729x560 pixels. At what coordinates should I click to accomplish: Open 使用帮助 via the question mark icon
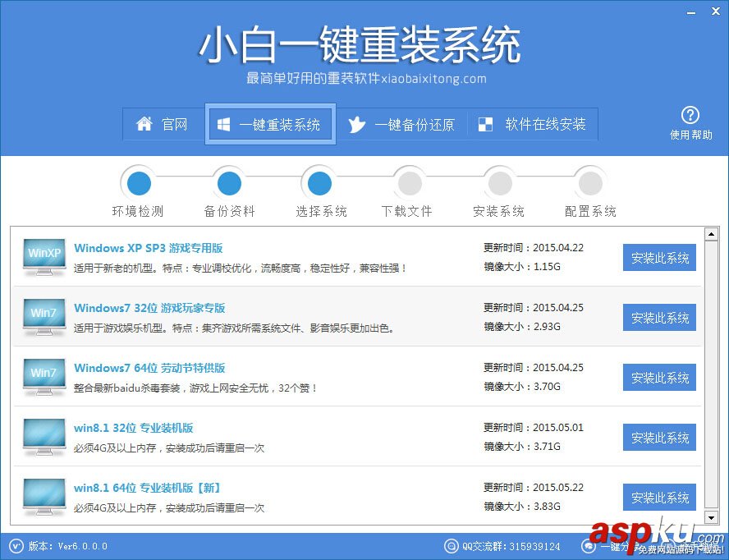point(690,115)
